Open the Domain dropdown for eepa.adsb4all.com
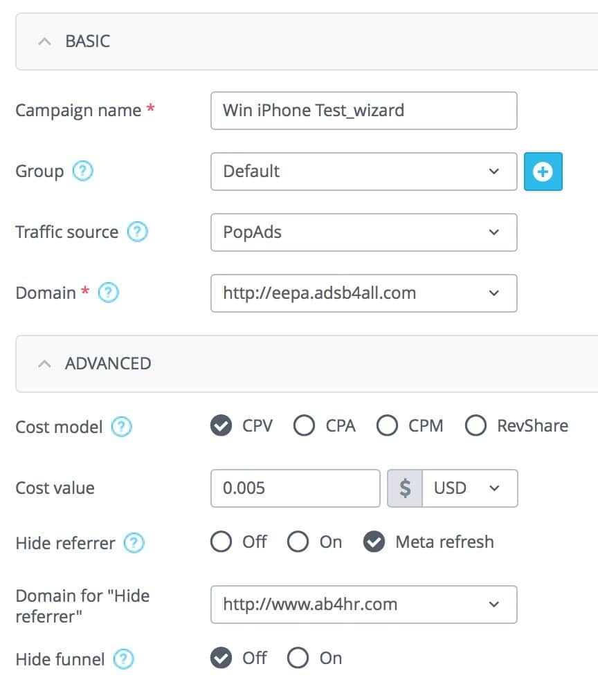This screenshot has height=700, width=598. coord(363,293)
